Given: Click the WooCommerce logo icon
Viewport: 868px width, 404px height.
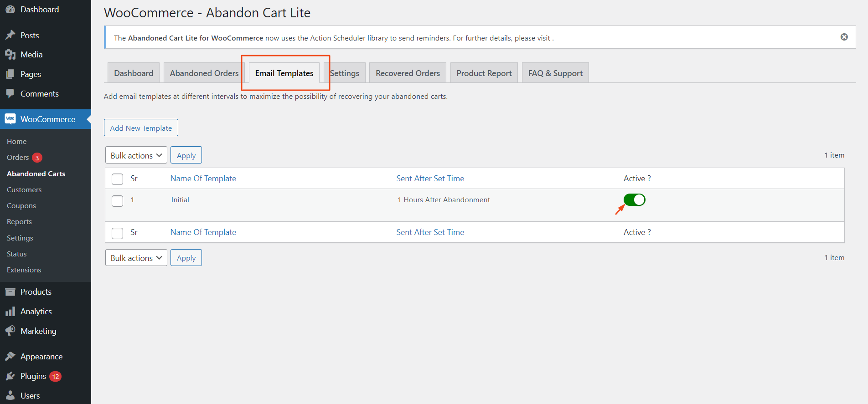Looking at the screenshot, I should tap(10, 119).
